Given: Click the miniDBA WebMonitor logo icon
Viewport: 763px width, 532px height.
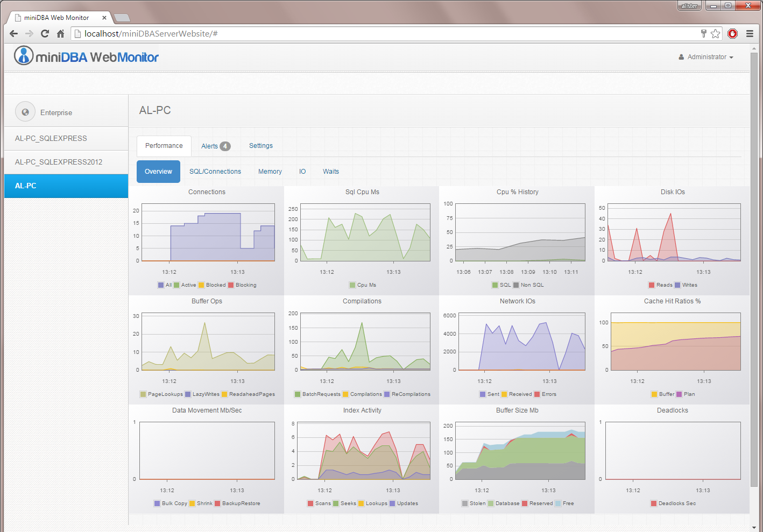Looking at the screenshot, I should (x=24, y=55).
